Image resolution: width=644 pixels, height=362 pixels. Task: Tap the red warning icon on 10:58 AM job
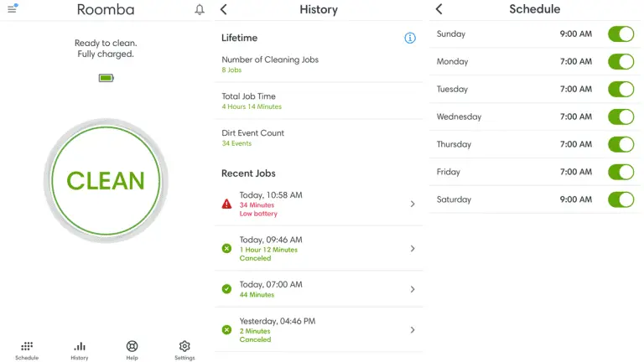(226, 204)
